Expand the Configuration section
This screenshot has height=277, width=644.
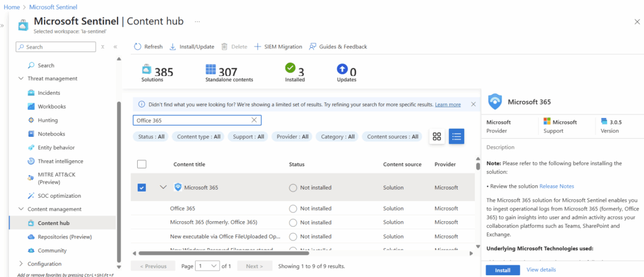[x=21, y=264]
